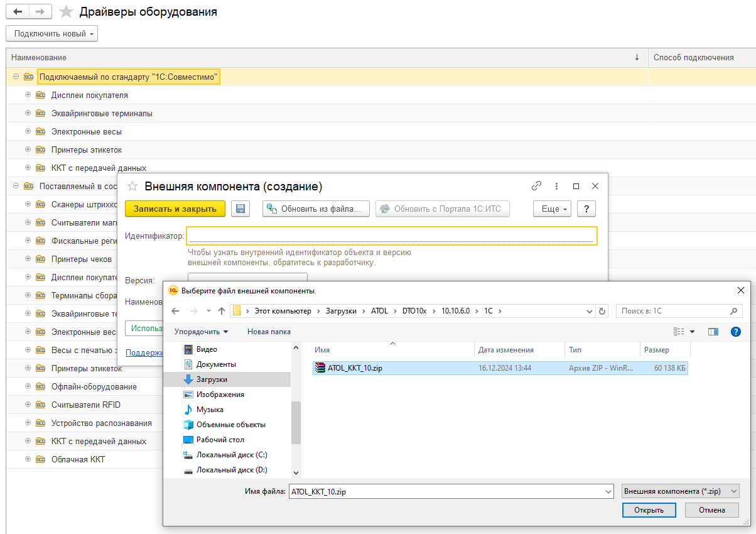Open the Еще menu

[x=552, y=209]
